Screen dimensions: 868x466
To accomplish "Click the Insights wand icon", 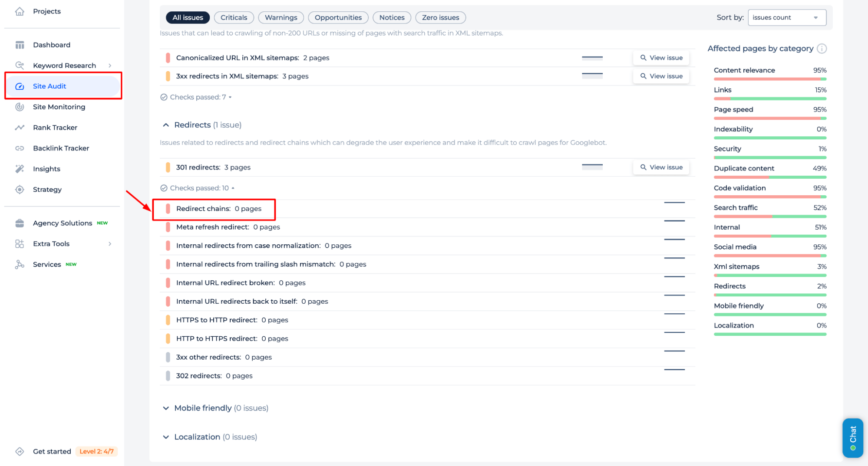I will click(x=20, y=169).
